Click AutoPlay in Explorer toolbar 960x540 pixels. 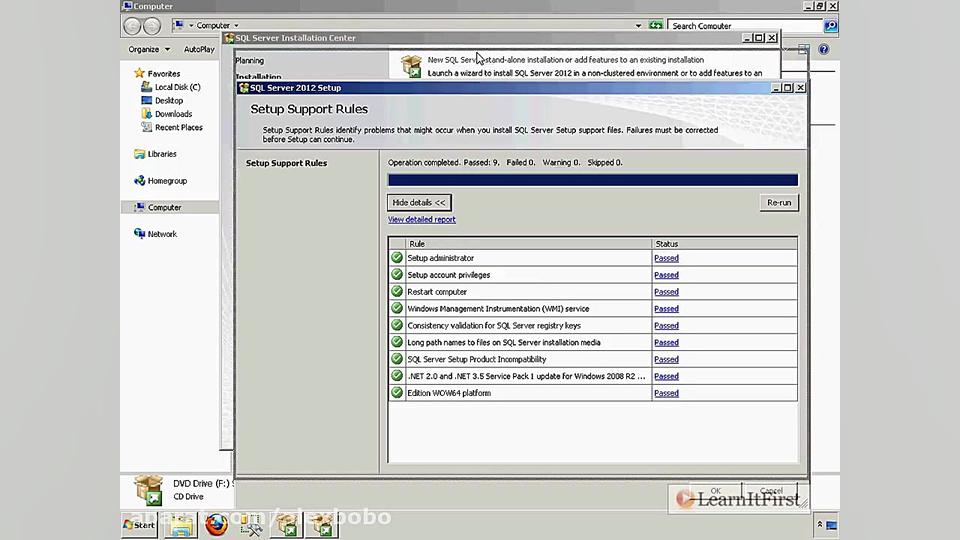199,50
